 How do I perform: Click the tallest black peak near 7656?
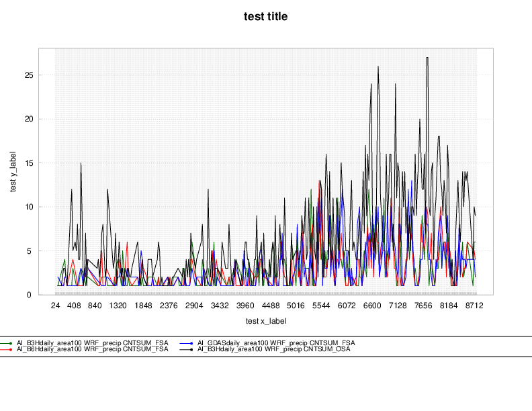point(427,58)
